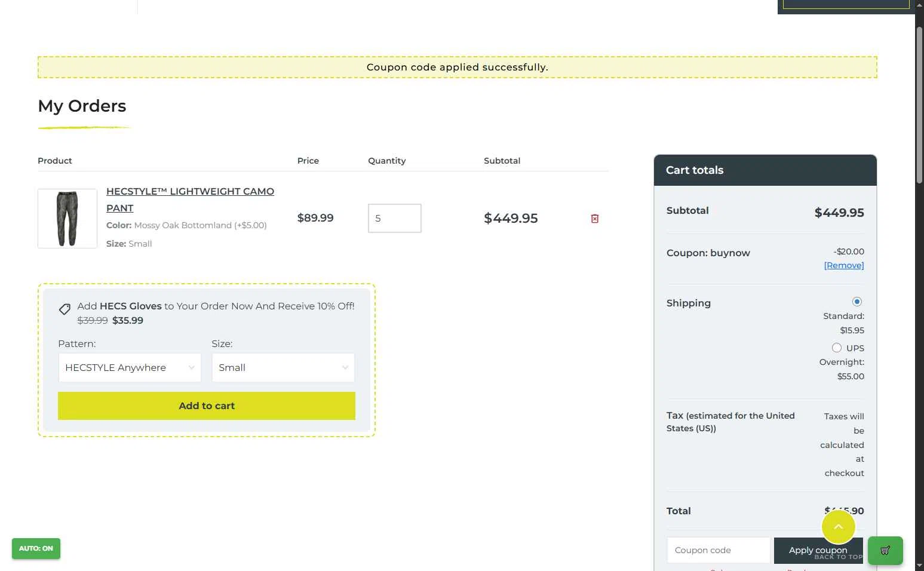This screenshot has height=571, width=924.
Task: Click the $89.99 price text
Action: pyautogui.click(x=315, y=218)
